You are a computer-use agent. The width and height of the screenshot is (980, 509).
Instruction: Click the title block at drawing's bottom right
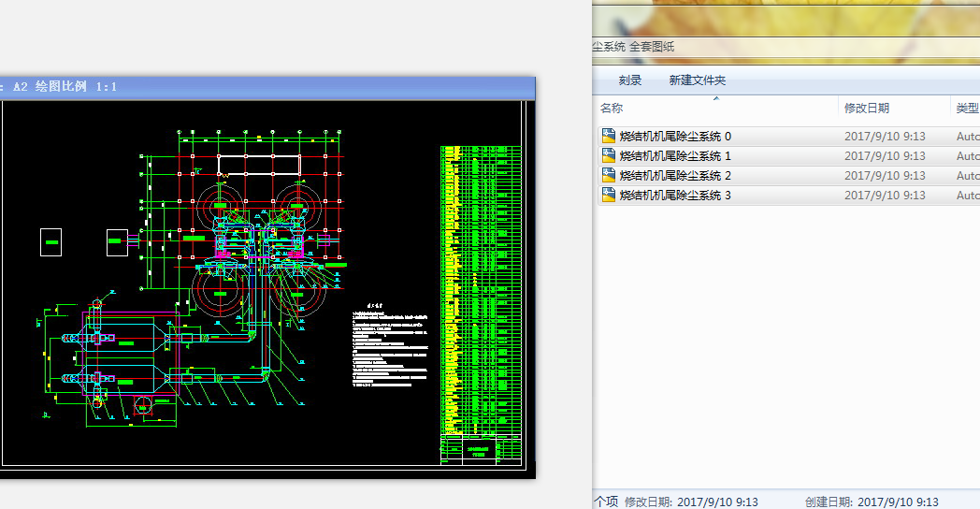click(x=481, y=450)
